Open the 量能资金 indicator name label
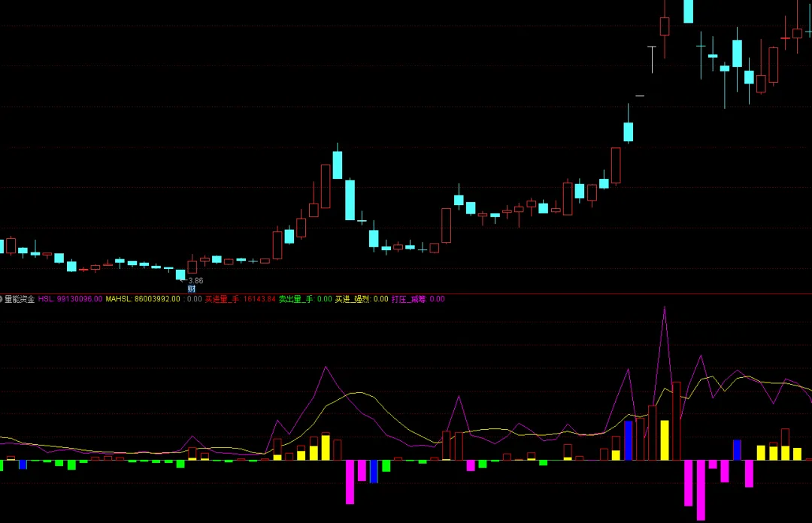 point(20,299)
